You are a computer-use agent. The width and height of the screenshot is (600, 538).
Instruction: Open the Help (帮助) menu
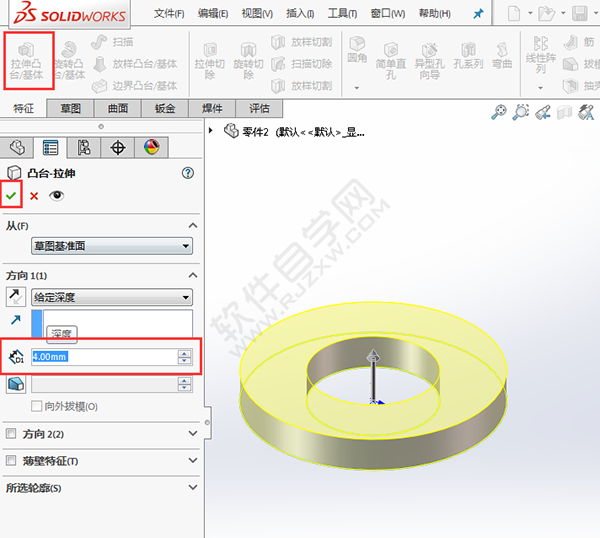tap(434, 14)
